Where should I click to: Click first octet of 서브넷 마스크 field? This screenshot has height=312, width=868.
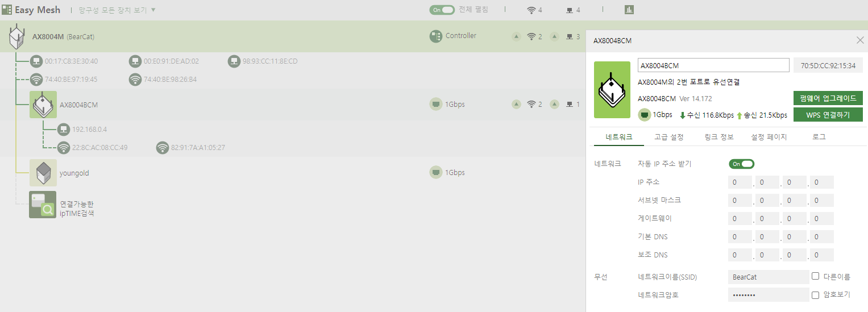click(740, 201)
